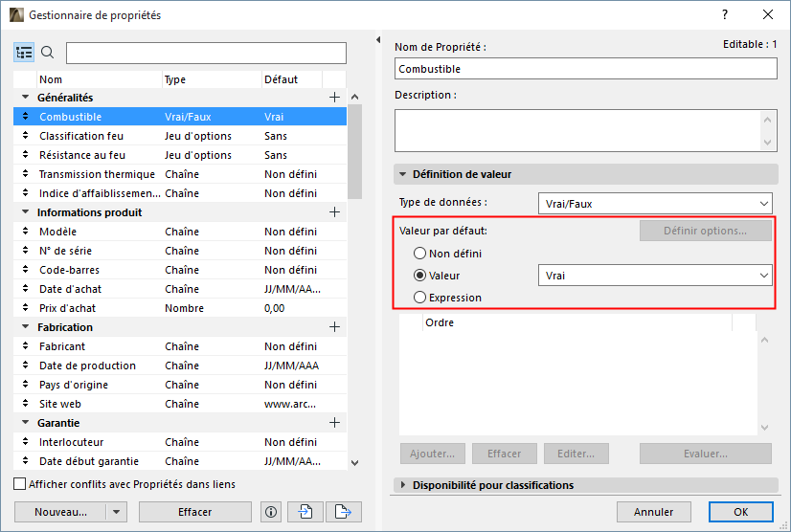
Task: Click the Annuler button
Action: 654,512
